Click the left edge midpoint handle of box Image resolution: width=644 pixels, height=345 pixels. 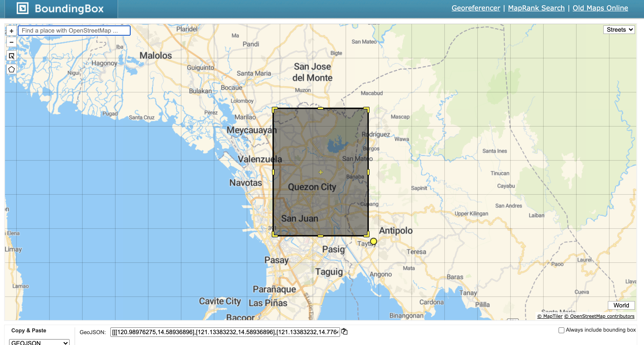[x=273, y=172]
